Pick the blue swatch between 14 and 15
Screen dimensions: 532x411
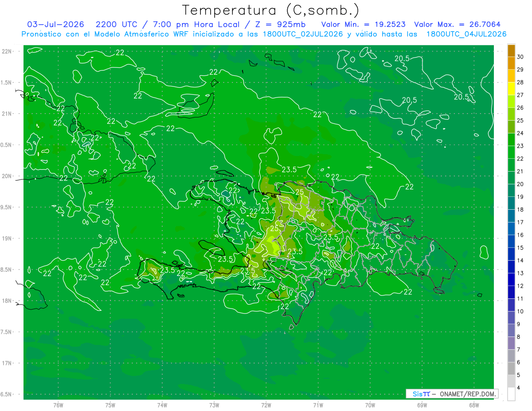click(x=511, y=254)
